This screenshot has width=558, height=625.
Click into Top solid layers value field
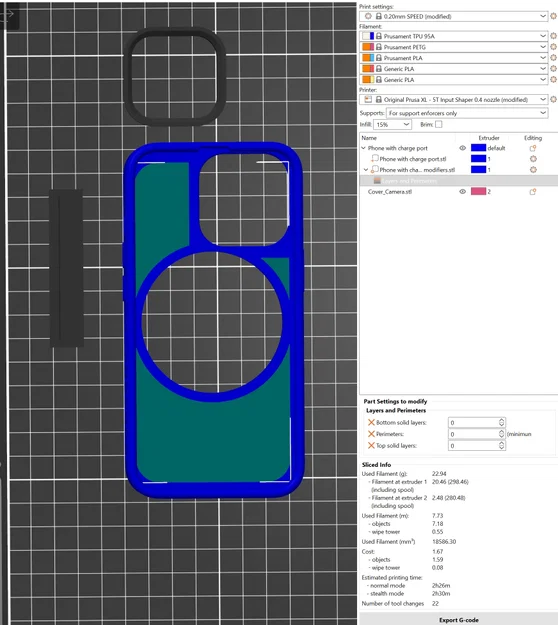tap(473, 446)
